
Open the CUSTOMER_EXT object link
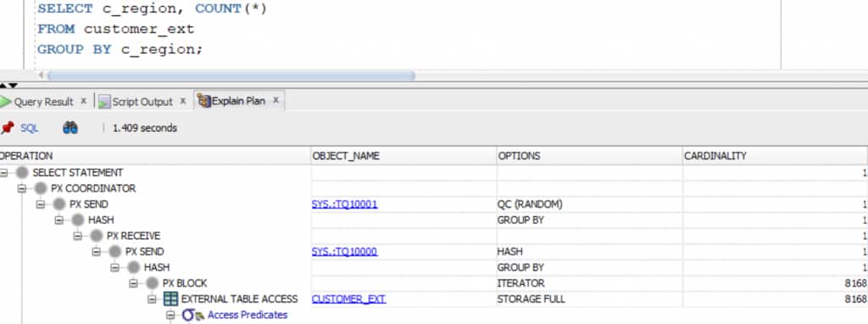[x=348, y=299]
